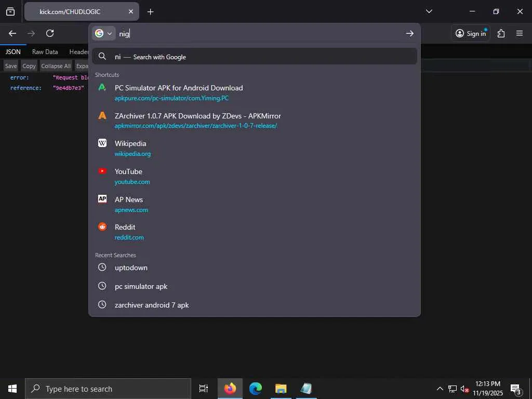Screen dimensions: 532x399
Task: Open Task View on the taskbar
Action: (204, 389)
